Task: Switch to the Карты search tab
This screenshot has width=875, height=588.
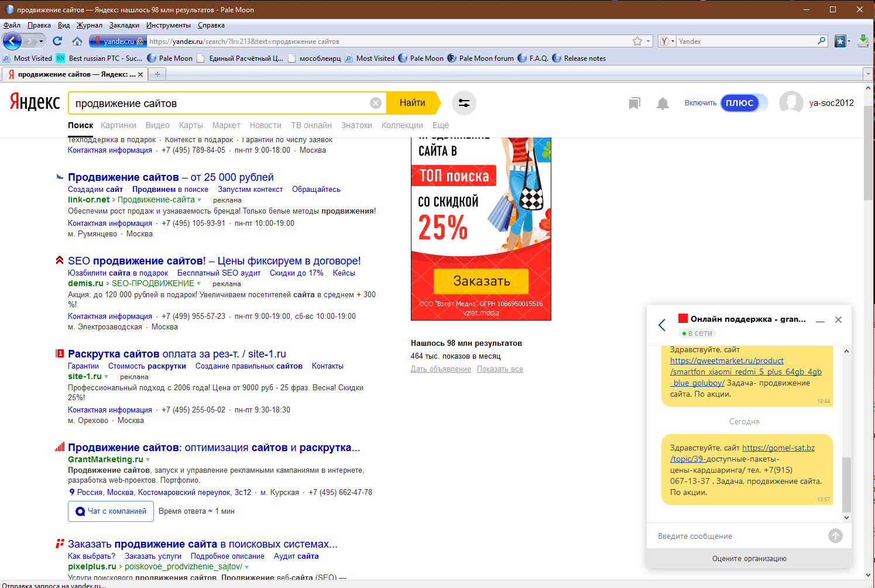Action: [x=191, y=125]
